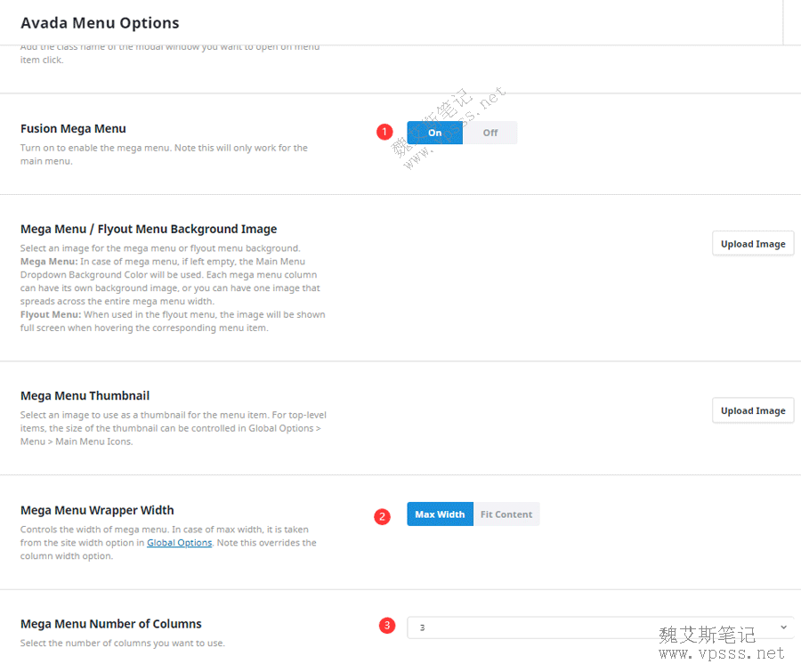Click the Fusion Mega Menu heading
Screen dimensions: 801x672
(73, 128)
